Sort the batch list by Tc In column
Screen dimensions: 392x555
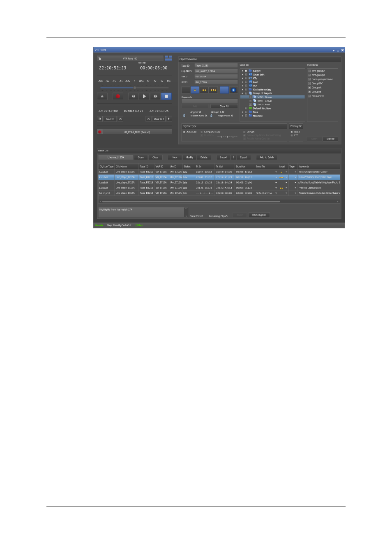pyautogui.click(x=205, y=167)
